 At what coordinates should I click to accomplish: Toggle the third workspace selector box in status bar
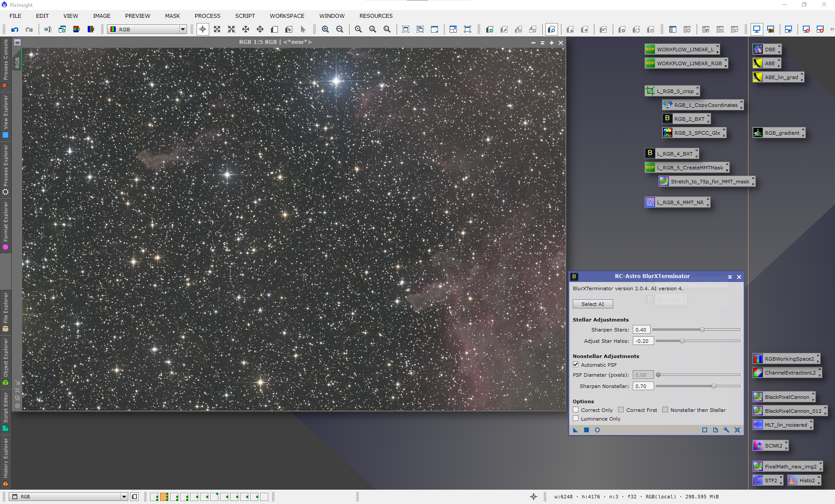(x=174, y=497)
